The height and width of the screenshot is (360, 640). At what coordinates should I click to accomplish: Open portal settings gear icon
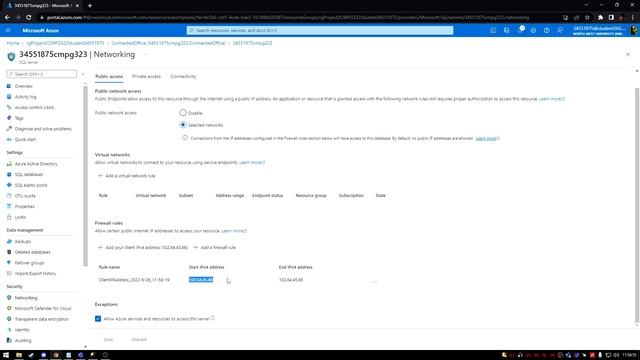[x=533, y=31]
